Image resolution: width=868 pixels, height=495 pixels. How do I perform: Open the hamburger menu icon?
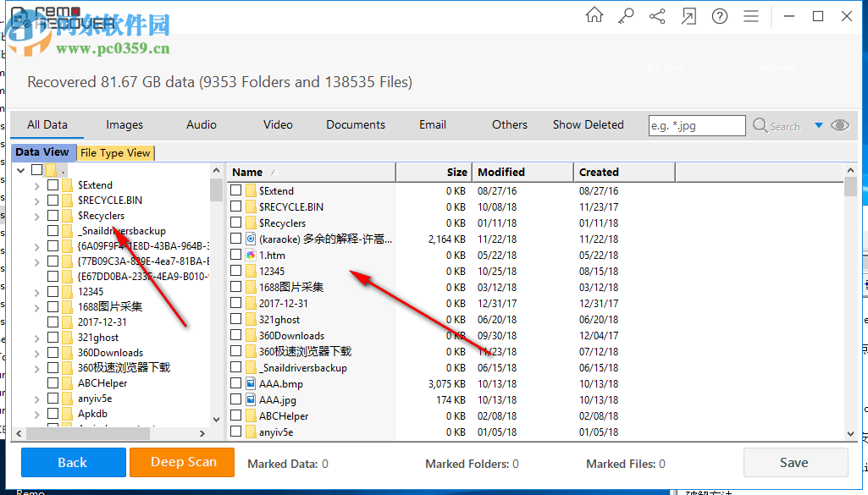pyautogui.click(x=750, y=15)
